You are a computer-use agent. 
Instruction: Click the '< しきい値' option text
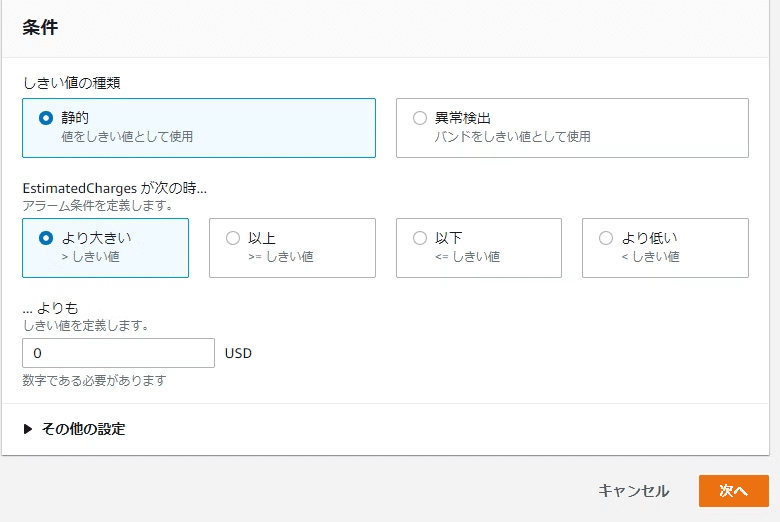point(650,257)
